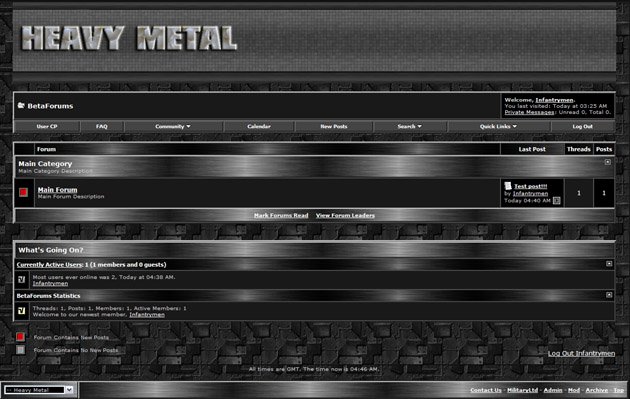Click Contact Us in the footer
Viewport: 630px width, 399px height.
pyautogui.click(x=486, y=390)
